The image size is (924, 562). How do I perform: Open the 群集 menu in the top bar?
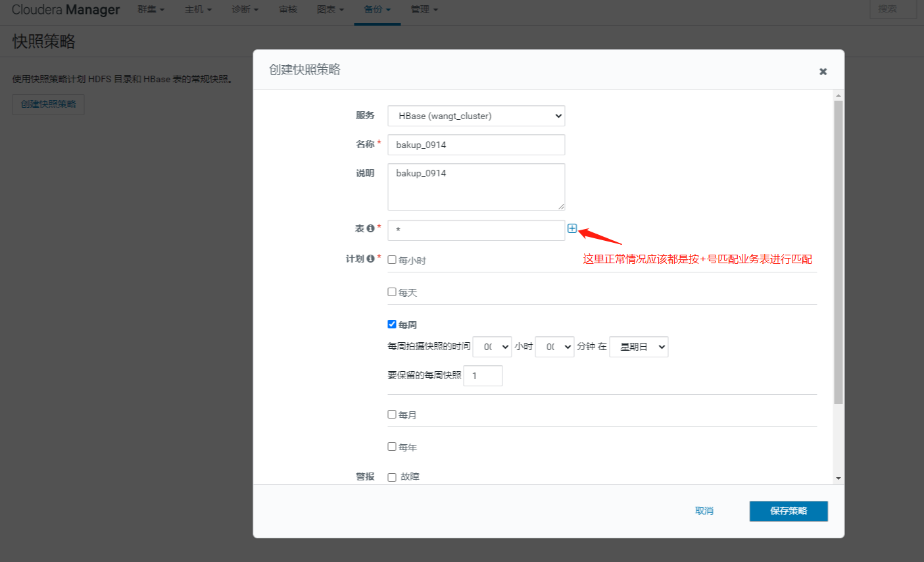click(151, 10)
